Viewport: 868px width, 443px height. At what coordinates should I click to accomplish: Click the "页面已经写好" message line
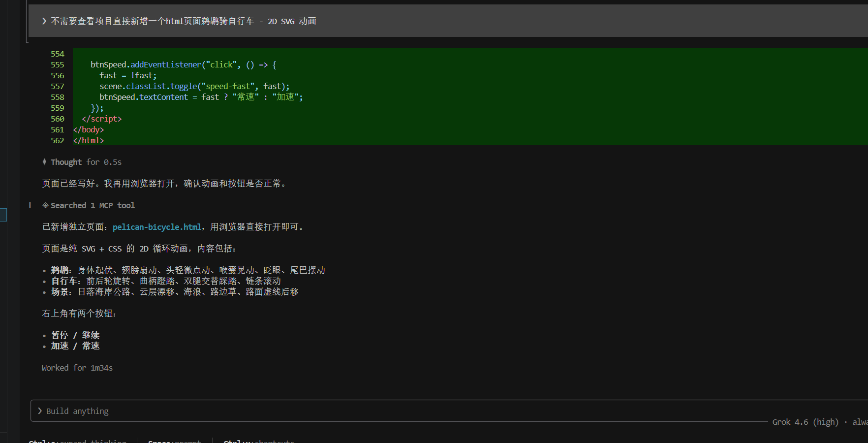164,184
